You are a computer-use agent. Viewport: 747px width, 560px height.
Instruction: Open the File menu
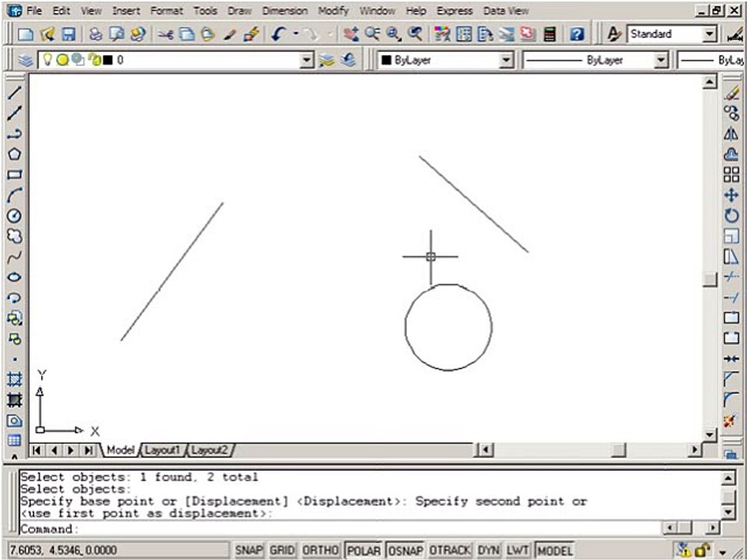(x=33, y=10)
